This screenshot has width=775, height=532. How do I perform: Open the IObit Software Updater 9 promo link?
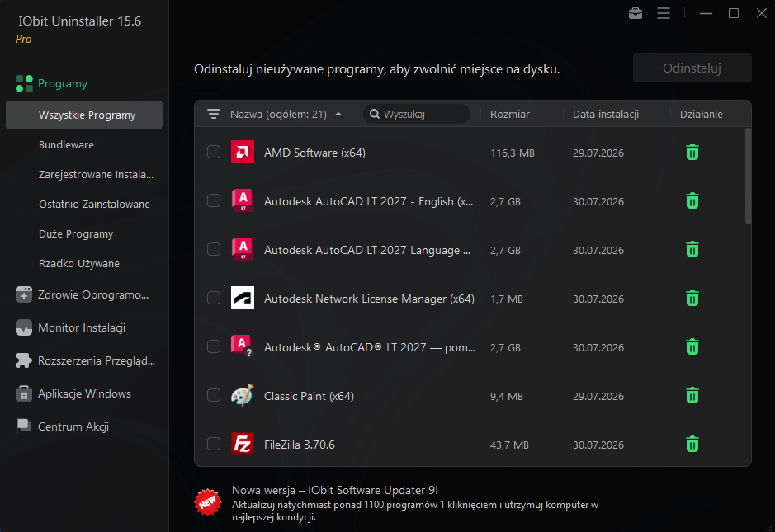[x=334, y=490]
